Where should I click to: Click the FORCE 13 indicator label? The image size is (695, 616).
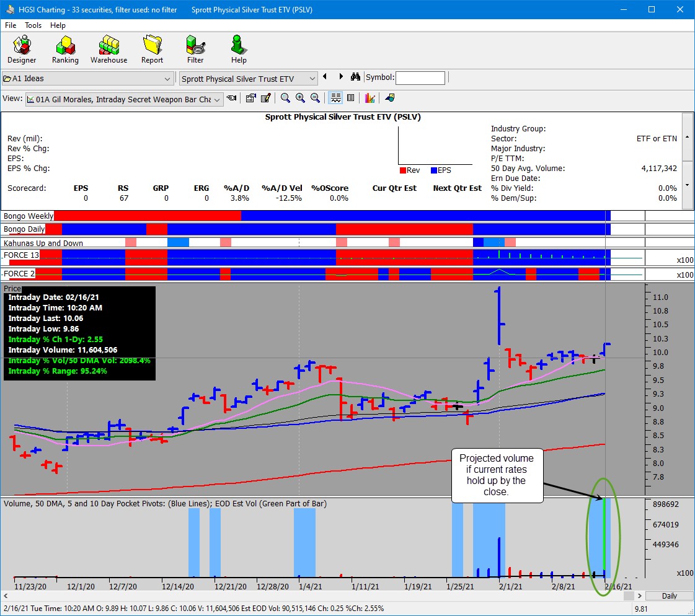(x=21, y=255)
